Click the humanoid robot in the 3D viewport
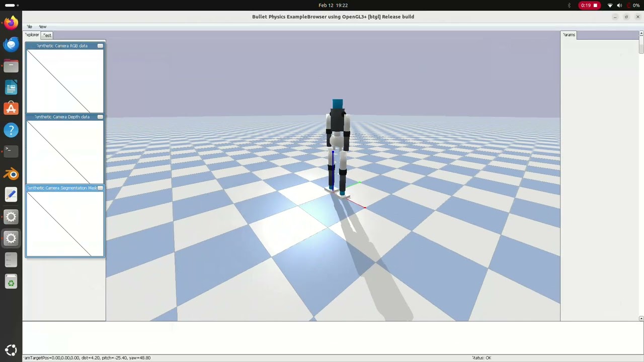The image size is (644, 362). coord(338,148)
